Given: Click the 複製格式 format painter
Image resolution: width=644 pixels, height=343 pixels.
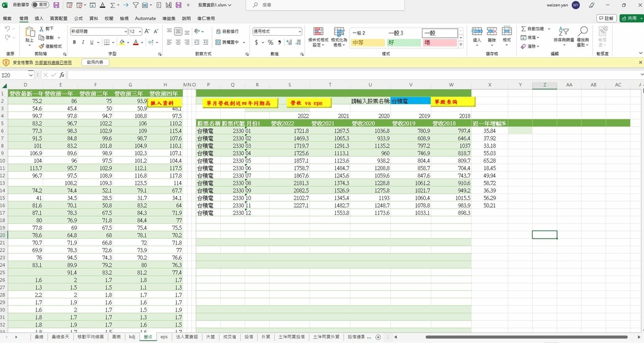Looking at the screenshot, I should 50,46.
